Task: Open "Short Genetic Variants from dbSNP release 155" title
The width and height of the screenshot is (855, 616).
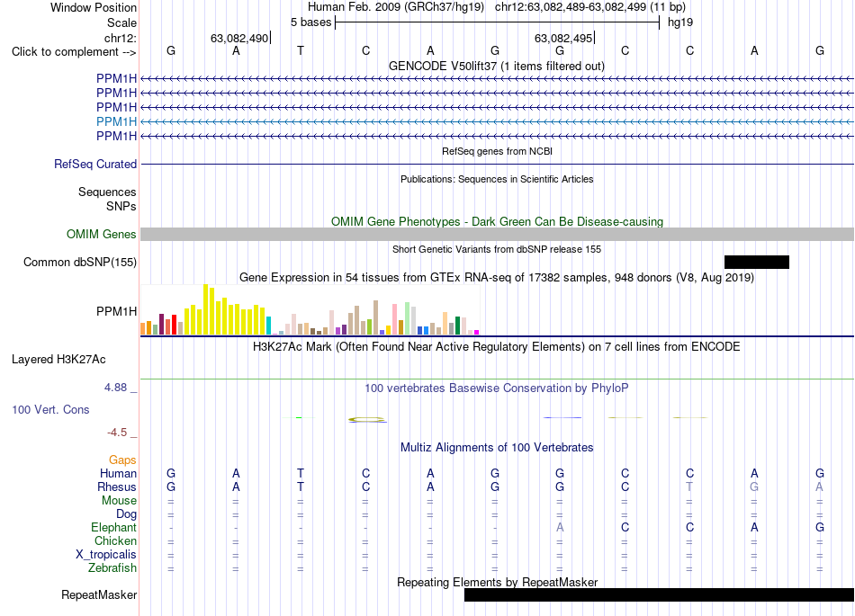Action: pos(497,249)
